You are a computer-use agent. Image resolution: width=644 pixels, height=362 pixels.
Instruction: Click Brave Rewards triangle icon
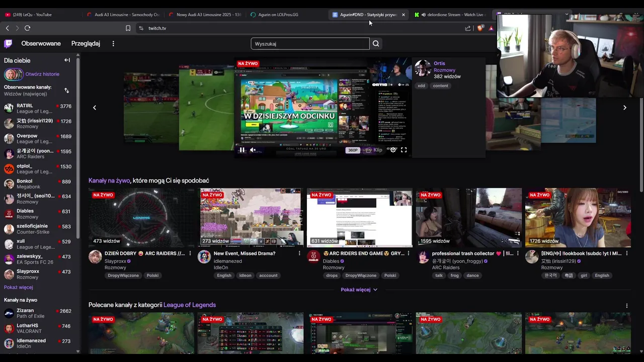[491, 28]
